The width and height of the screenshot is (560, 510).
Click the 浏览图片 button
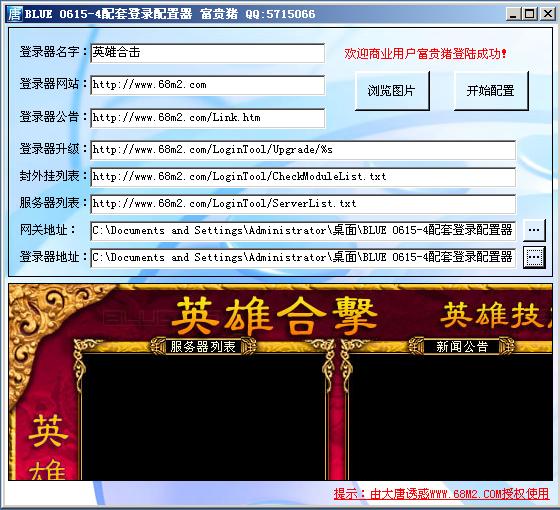392,91
